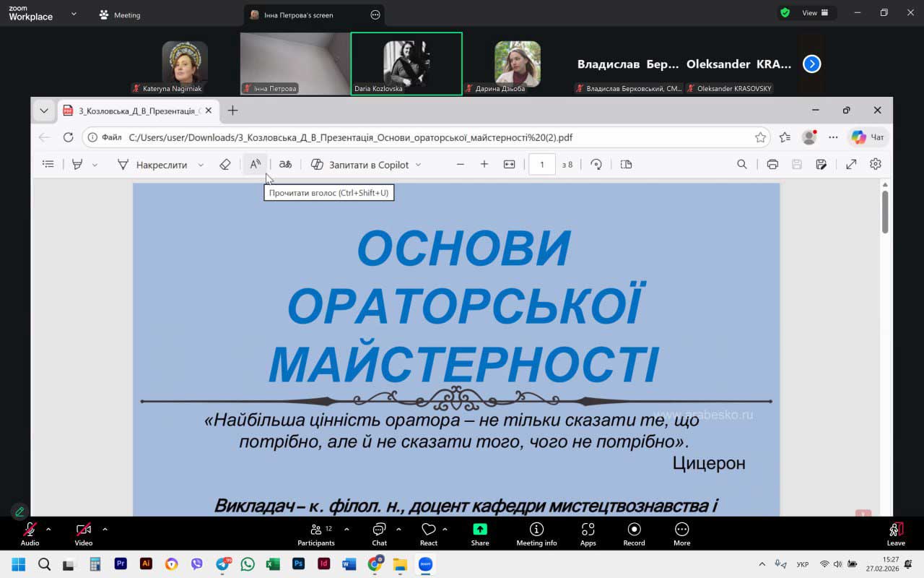The image size is (924, 578).
Task: Toggle the PDF table of contents sidebar
Action: [x=48, y=165]
